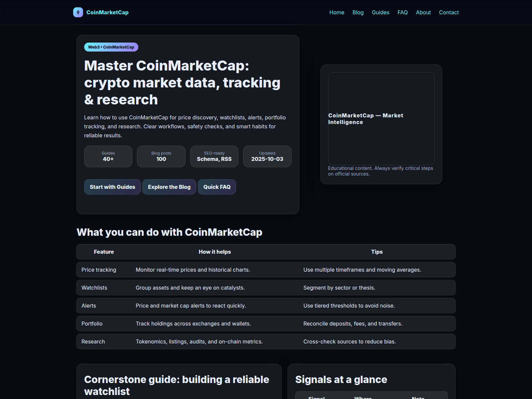The image size is (532, 399).
Task: Click 'Tokenomics, listings, audits, and on-chain metrics.'
Action: (199, 341)
